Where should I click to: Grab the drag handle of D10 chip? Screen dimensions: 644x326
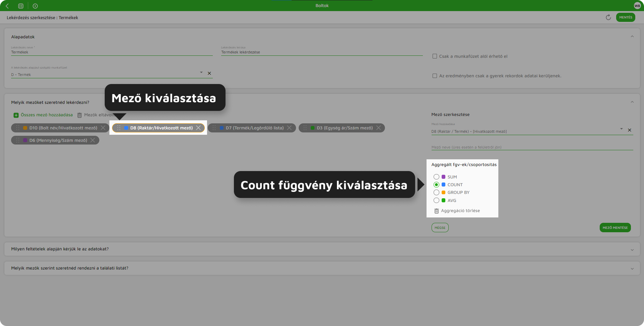pos(18,128)
